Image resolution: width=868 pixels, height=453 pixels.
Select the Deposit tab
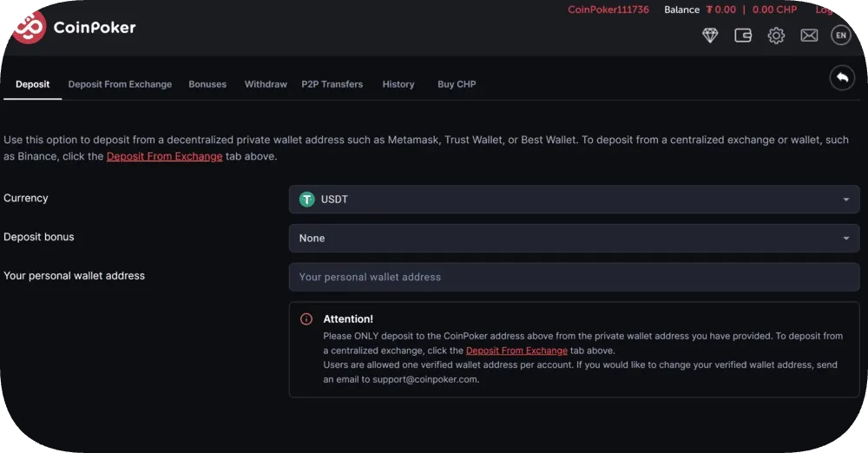(x=33, y=84)
